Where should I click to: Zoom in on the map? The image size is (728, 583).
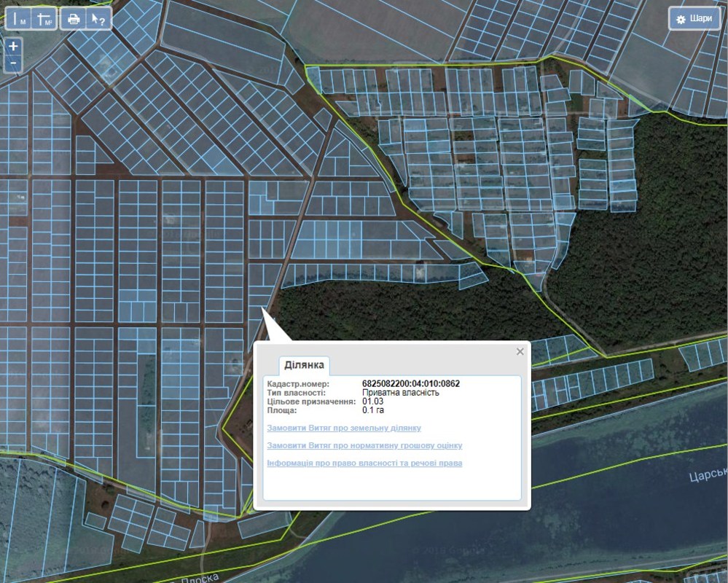coord(14,46)
